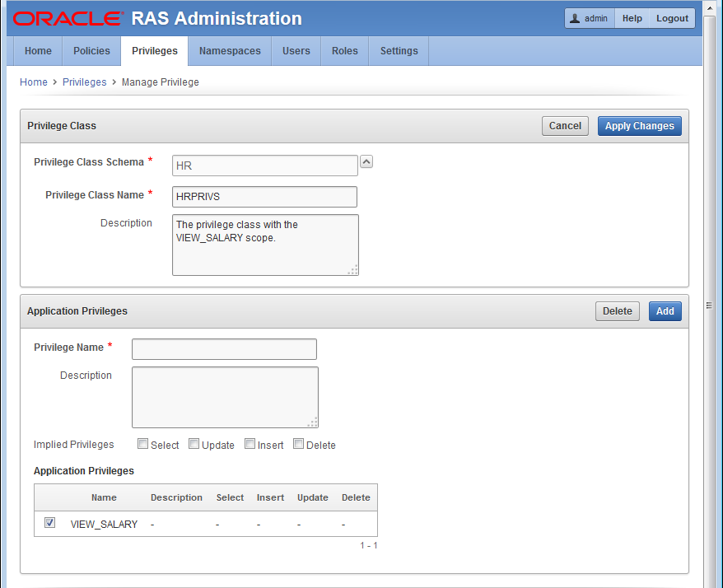This screenshot has height=588, width=723.
Task: Go to the Users tab
Action: (x=296, y=51)
